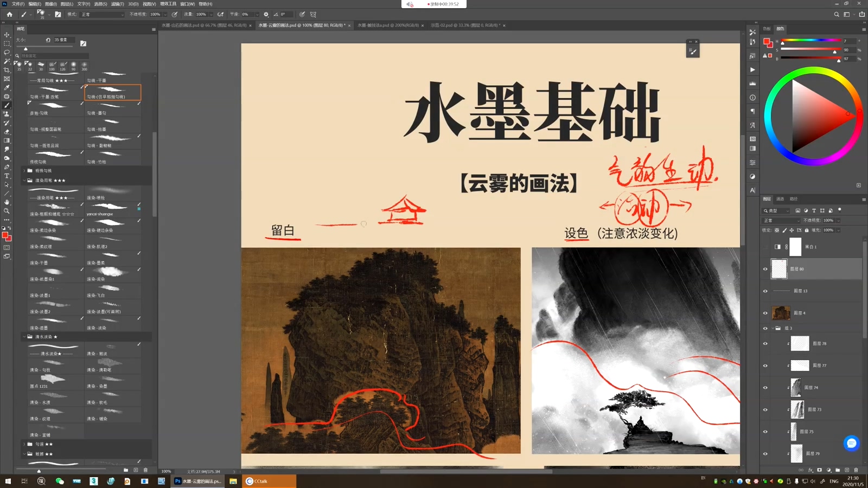The width and height of the screenshot is (868, 488).
Task: Select the Magic Wand tool
Action: [7, 61]
